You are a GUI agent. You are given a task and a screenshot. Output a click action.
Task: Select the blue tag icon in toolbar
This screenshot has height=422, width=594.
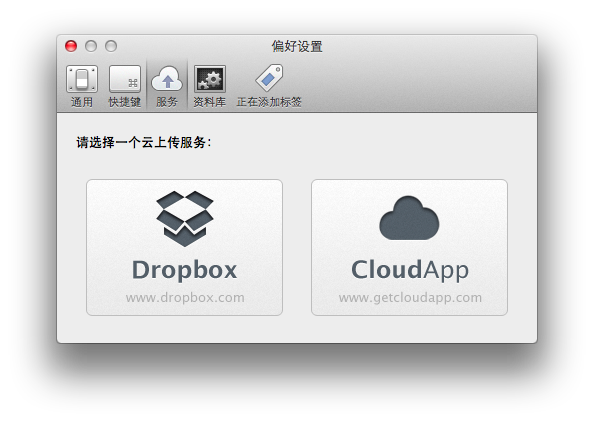pos(269,78)
